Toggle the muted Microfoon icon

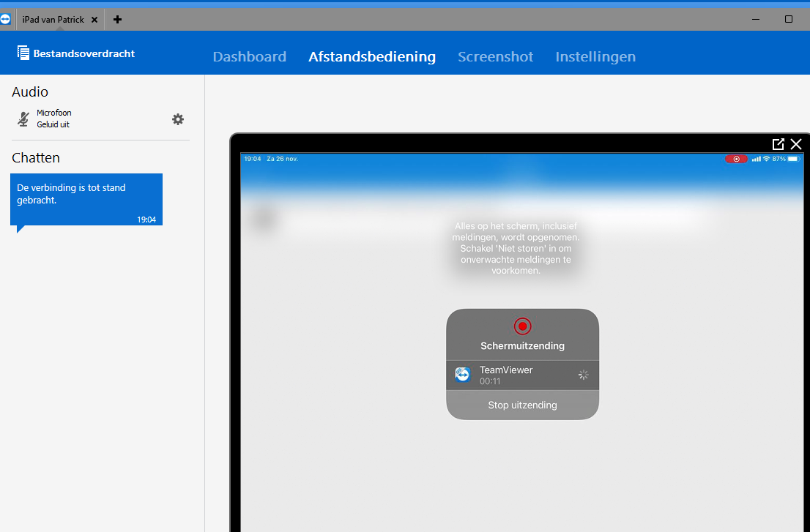(x=23, y=119)
